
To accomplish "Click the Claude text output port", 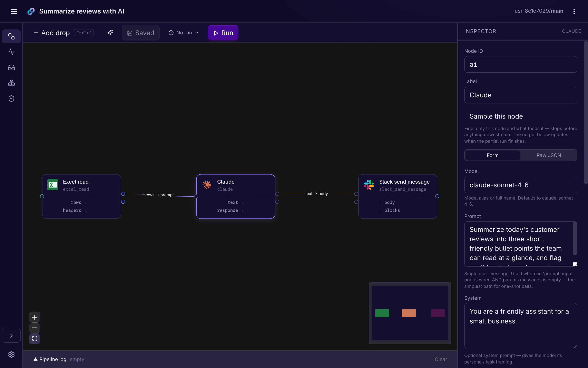I will (277, 194).
